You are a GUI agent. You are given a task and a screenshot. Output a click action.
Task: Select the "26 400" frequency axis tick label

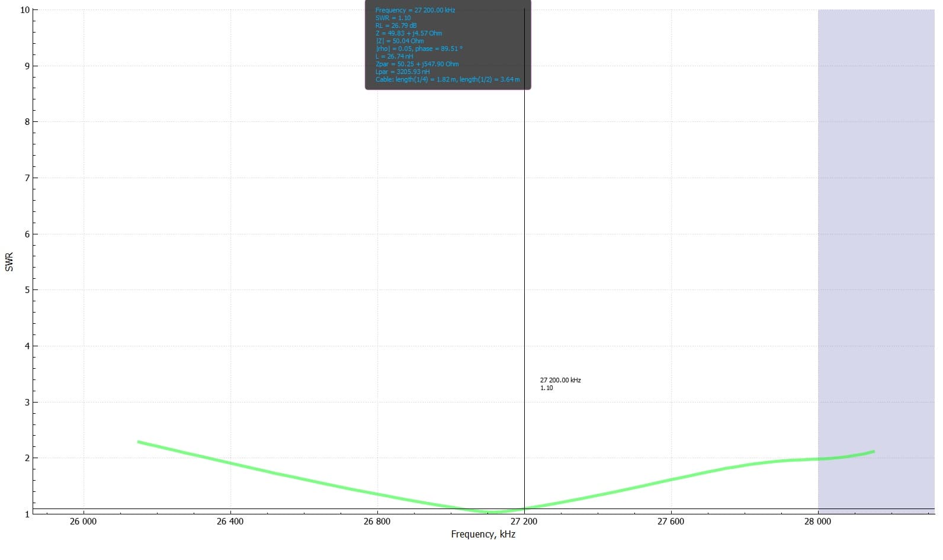[x=230, y=522]
